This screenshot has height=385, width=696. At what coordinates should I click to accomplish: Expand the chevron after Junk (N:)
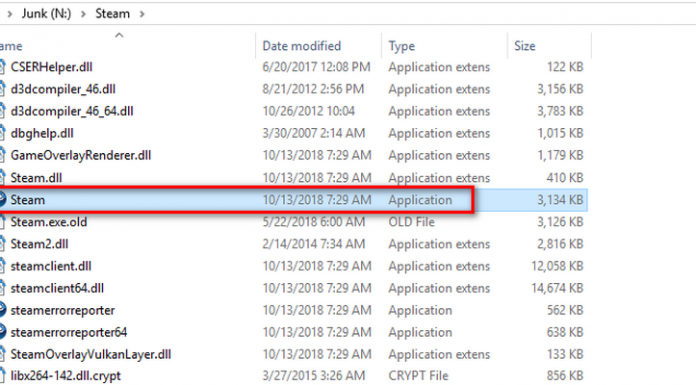point(83,14)
